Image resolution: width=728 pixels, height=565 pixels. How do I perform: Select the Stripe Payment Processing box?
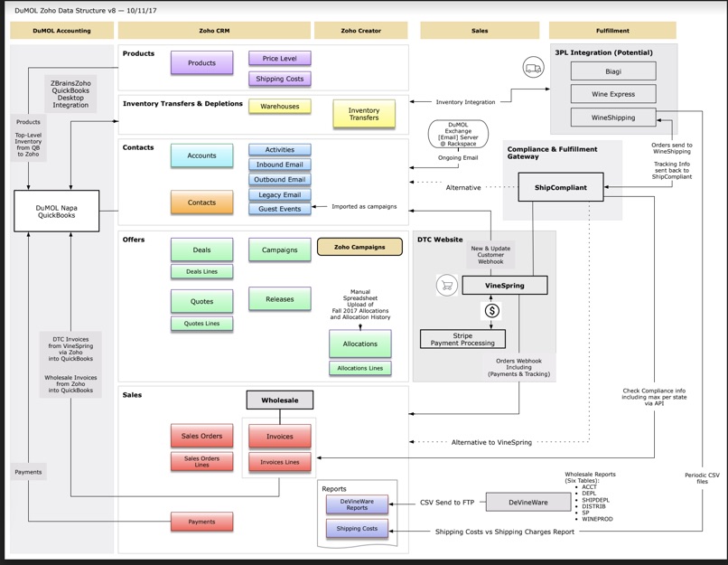click(x=462, y=339)
